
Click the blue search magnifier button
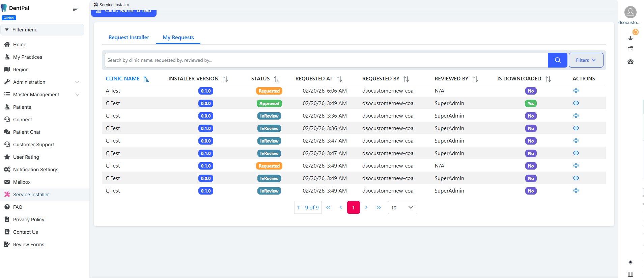(x=557, y=60)
